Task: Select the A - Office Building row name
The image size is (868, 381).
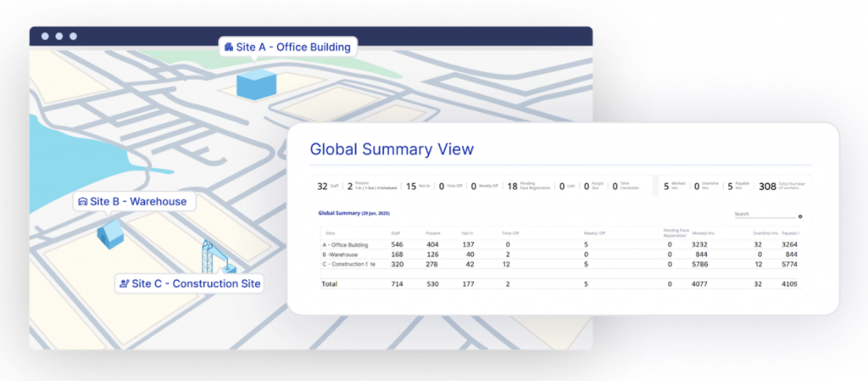Action: (345, 244)
